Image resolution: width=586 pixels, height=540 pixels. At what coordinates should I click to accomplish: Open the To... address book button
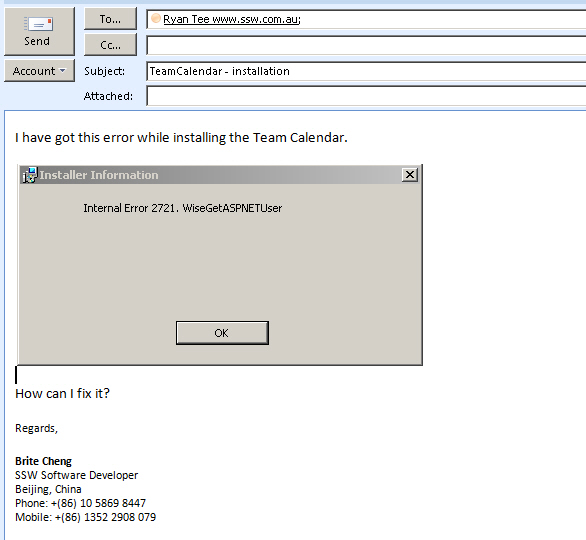[110, 19]
